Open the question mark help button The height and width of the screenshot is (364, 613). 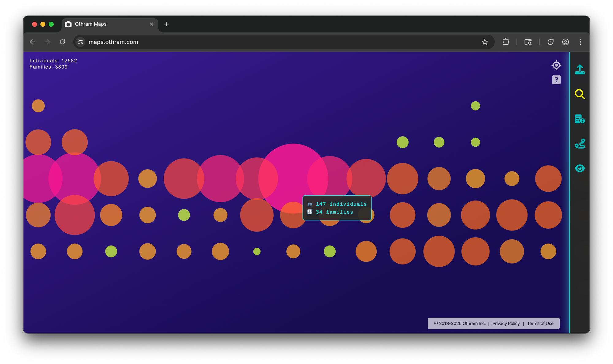(556, 80)
